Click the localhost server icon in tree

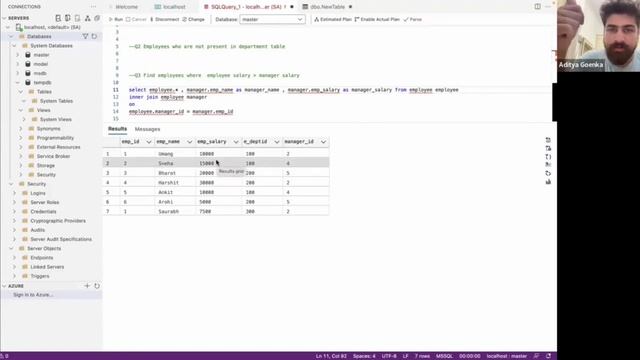(x=18, y=27)
